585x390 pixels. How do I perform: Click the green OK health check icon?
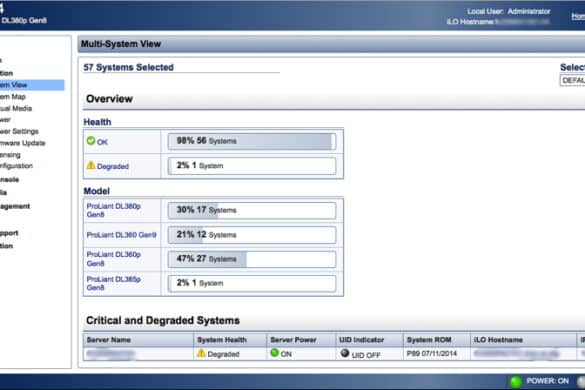(91, 141)
